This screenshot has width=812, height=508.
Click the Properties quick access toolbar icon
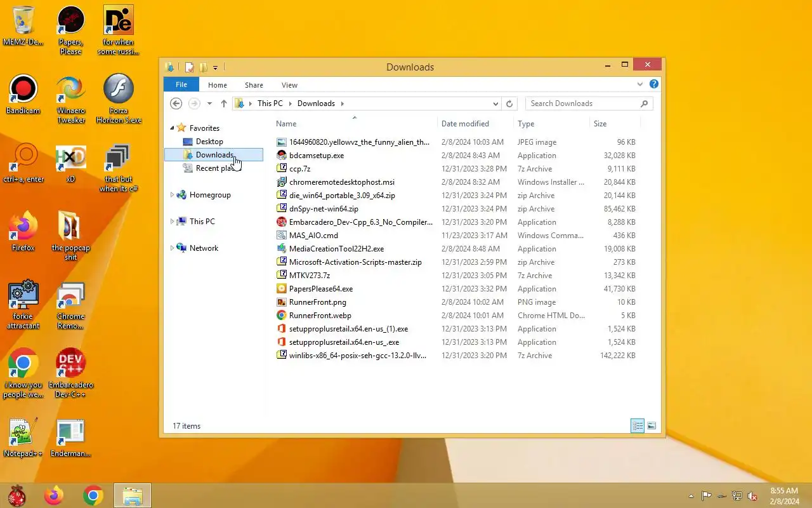coord(189,67)
